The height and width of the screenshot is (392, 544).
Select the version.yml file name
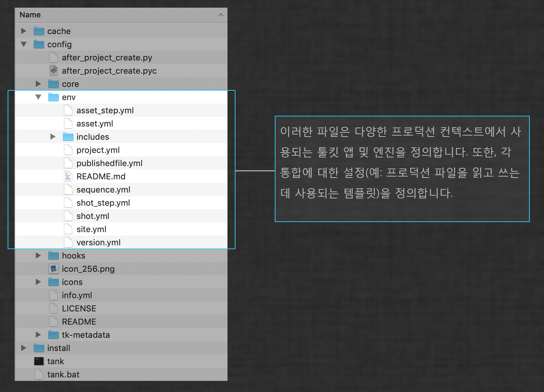point(98,243)
